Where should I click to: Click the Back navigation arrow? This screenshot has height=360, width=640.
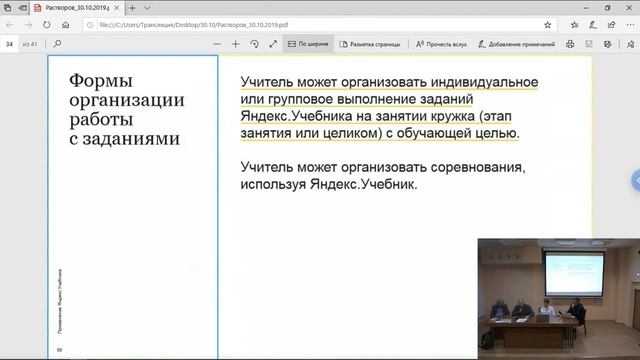point(10,25)
